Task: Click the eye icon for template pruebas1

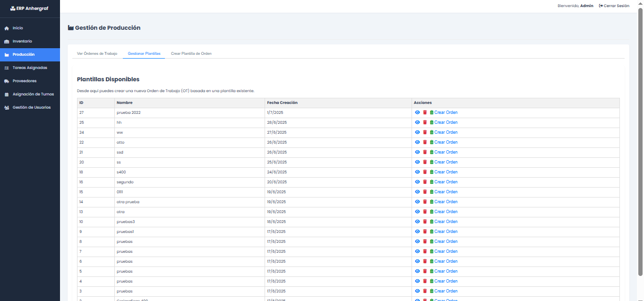Action: [417, 232]
